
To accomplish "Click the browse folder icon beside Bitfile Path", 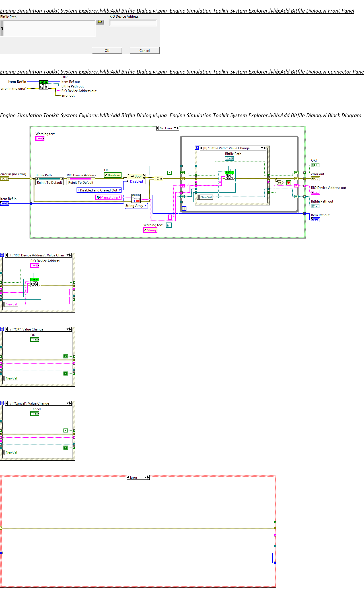I will coord(100,22).
